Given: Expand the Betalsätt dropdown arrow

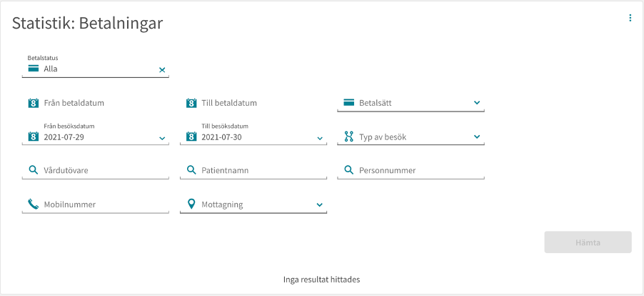Looking at the screenshot, I should pyautogui.click(x=477, y=103).
